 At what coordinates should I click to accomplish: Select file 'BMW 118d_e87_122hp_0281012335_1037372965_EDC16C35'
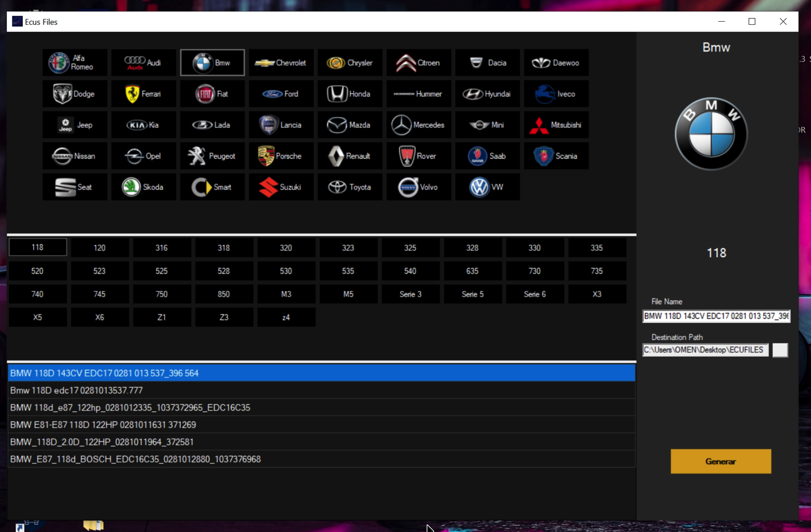(x=321, y=407)
